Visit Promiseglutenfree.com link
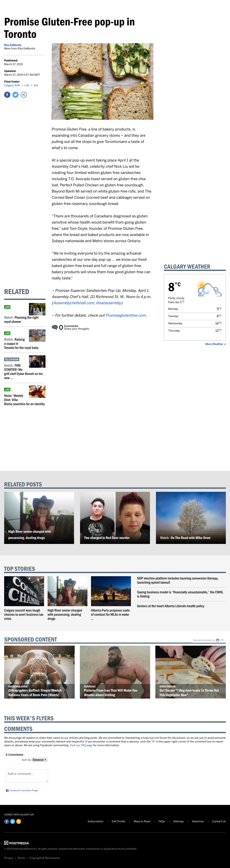Viewport: 230px width, 868px height. coord(126,315)
